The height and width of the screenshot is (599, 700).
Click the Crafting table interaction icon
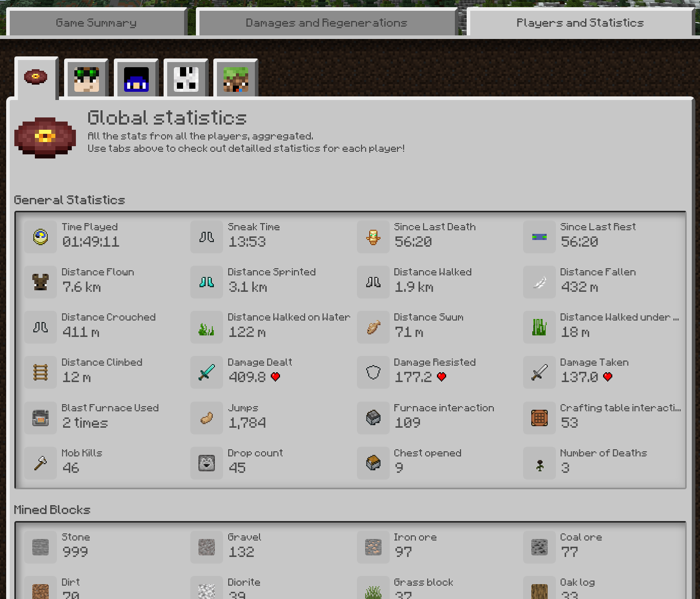(x=539, y=418)
